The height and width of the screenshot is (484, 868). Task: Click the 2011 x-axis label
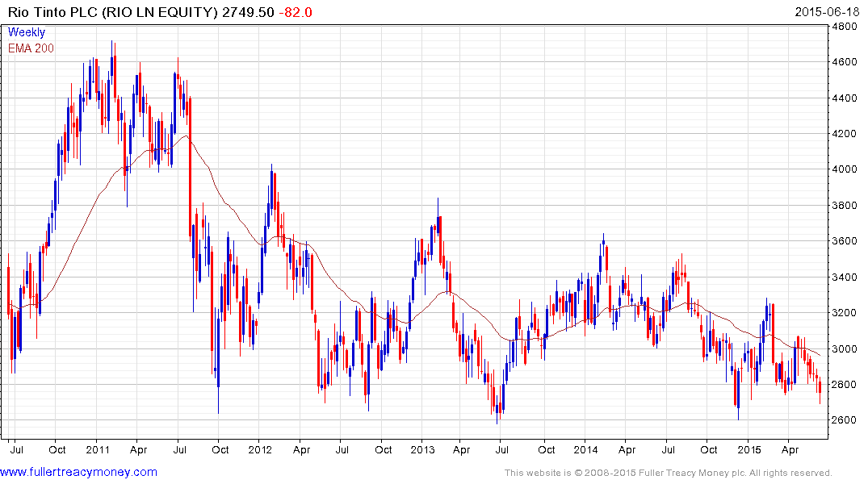pos(98,449)
